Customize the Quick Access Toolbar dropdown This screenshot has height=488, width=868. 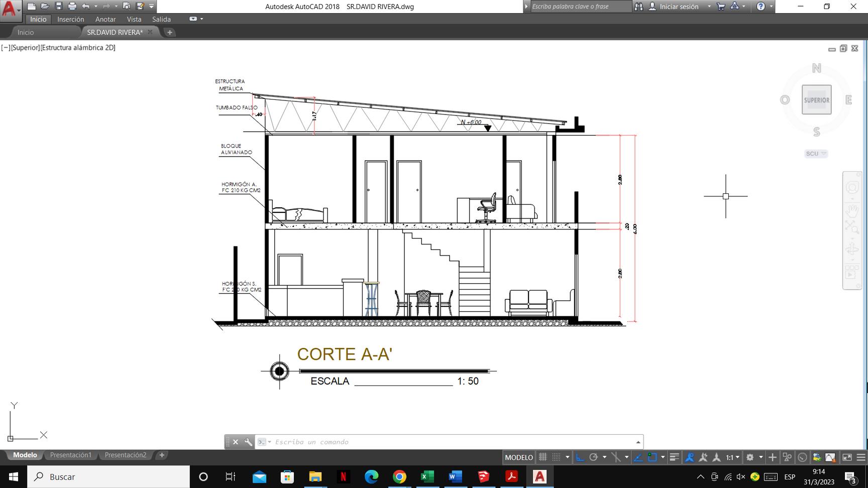point(151,7)
